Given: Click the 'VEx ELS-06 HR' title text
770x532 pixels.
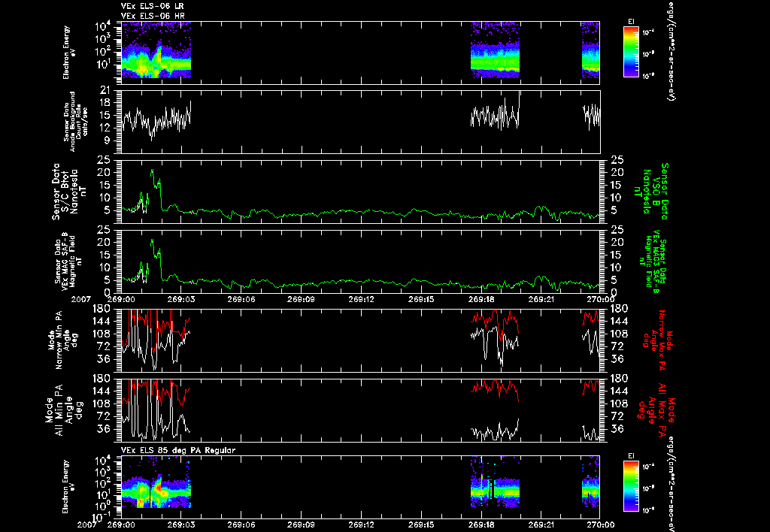Looking at the screenshot, I should [x=153, y=16].
